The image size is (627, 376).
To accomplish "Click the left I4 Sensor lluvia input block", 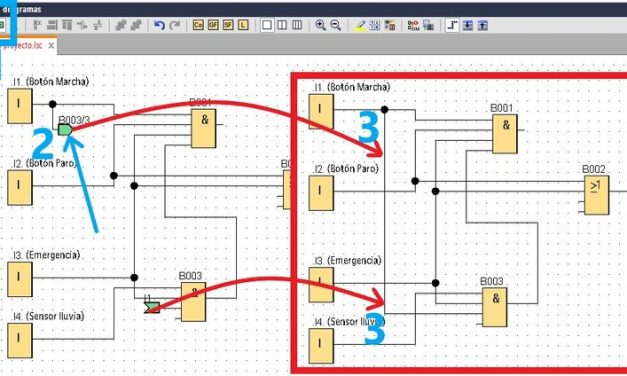I will [x=20, y=341].
